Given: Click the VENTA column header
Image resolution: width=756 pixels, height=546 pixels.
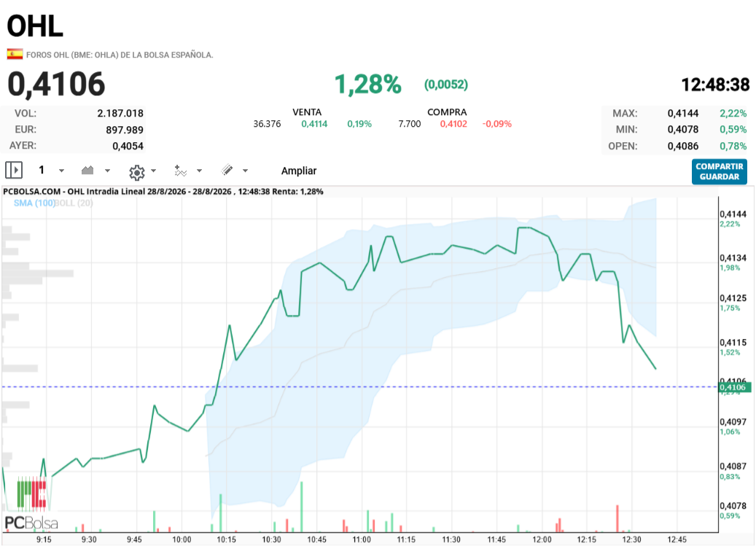Looking at the screenshot, I should 307,112.
